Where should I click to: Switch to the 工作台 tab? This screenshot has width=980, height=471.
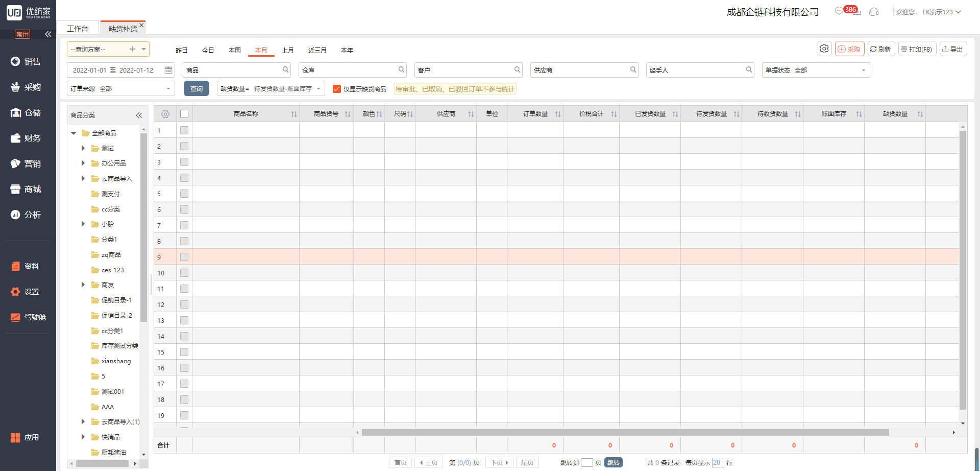pyautogui.click(x=78, y=29)
